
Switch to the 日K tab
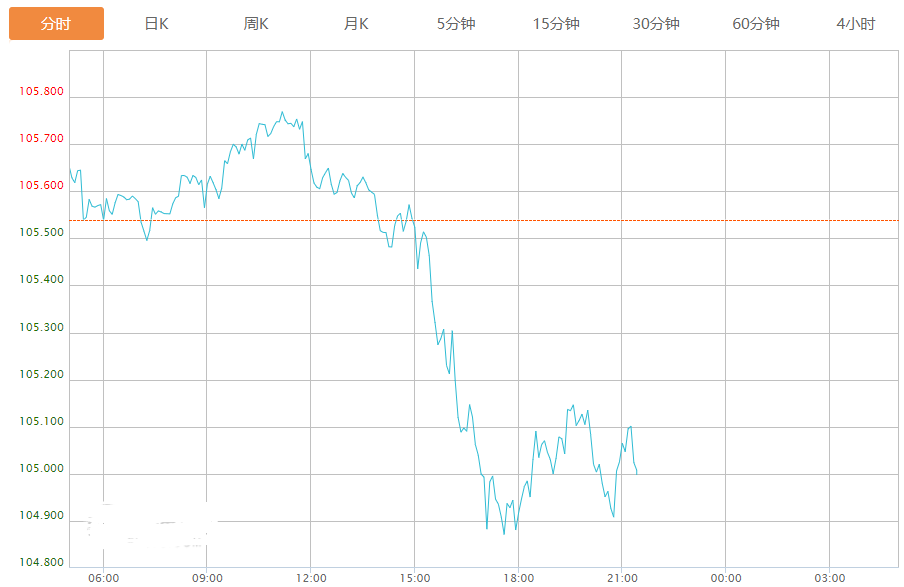click(156, 24)
